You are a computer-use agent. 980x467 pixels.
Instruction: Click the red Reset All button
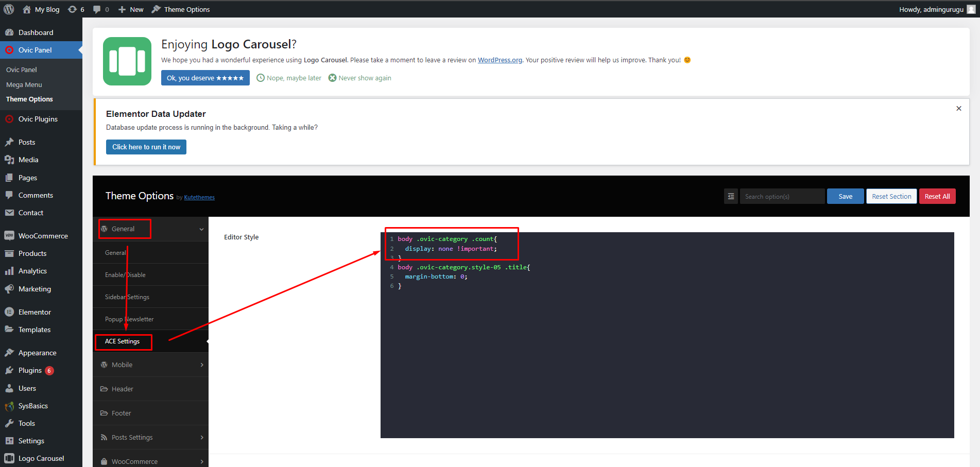937,196
